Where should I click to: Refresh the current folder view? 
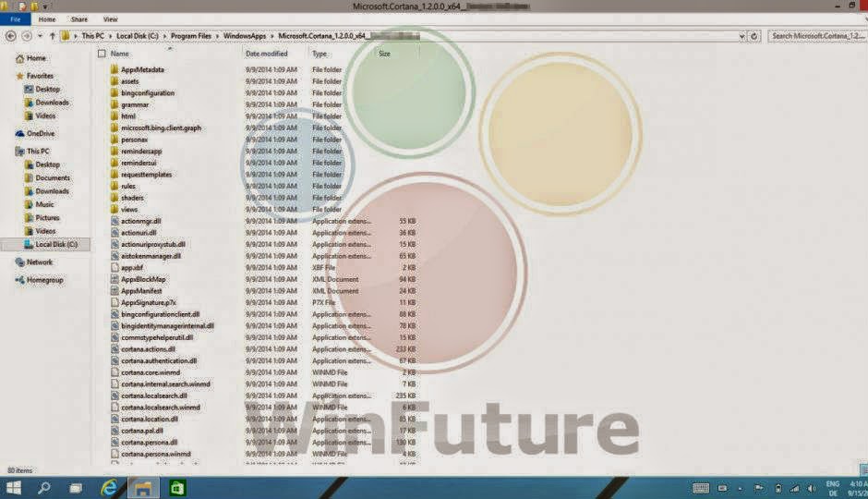[x=754, y=36]
